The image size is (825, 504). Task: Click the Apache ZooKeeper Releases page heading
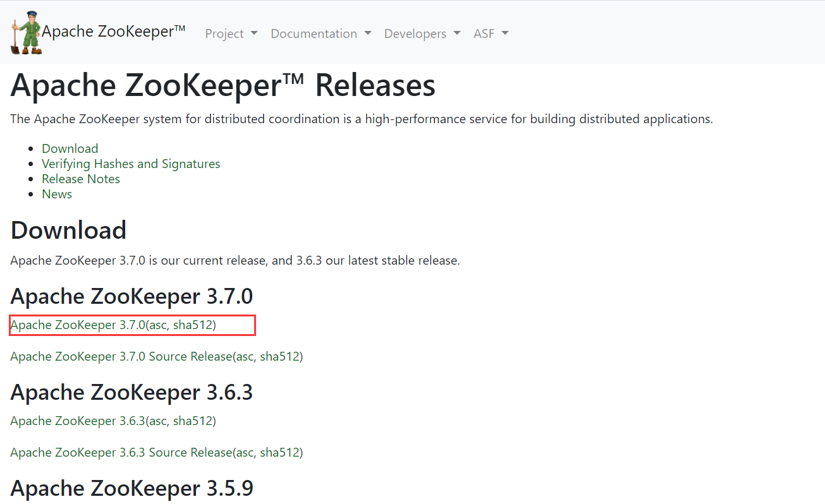(223, 85)
